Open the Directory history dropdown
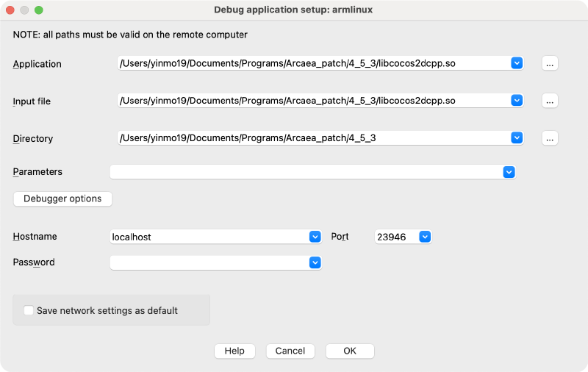The image size is (588, 372). (x=517, y=137)
